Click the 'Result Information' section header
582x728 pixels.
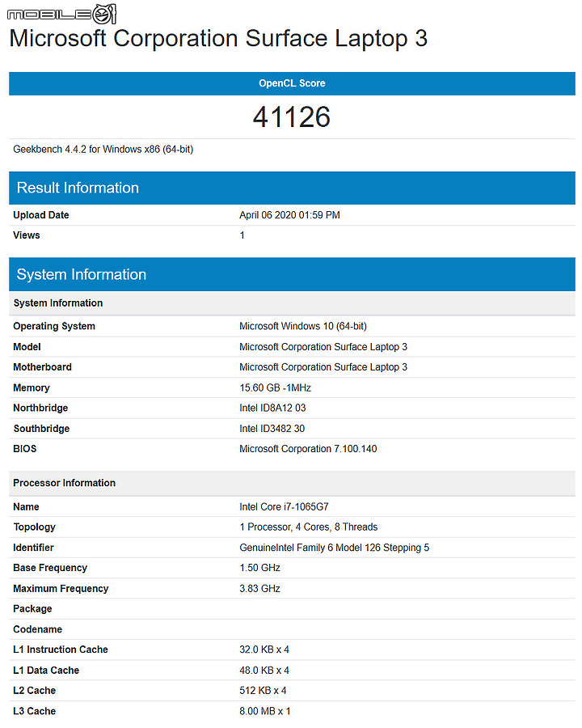pyautogui.click(x=292, y=188)
